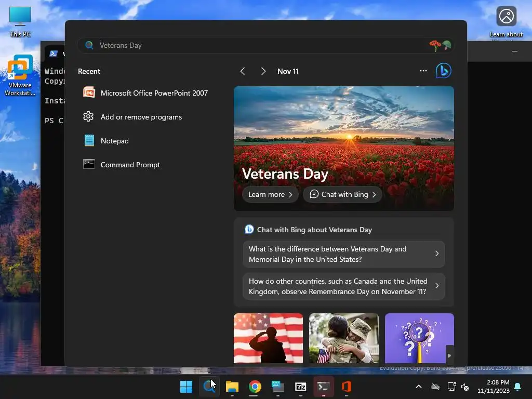Click the Search icon on taskbar
The width and height of the screenshot is (532, 399).
(209, 387)
